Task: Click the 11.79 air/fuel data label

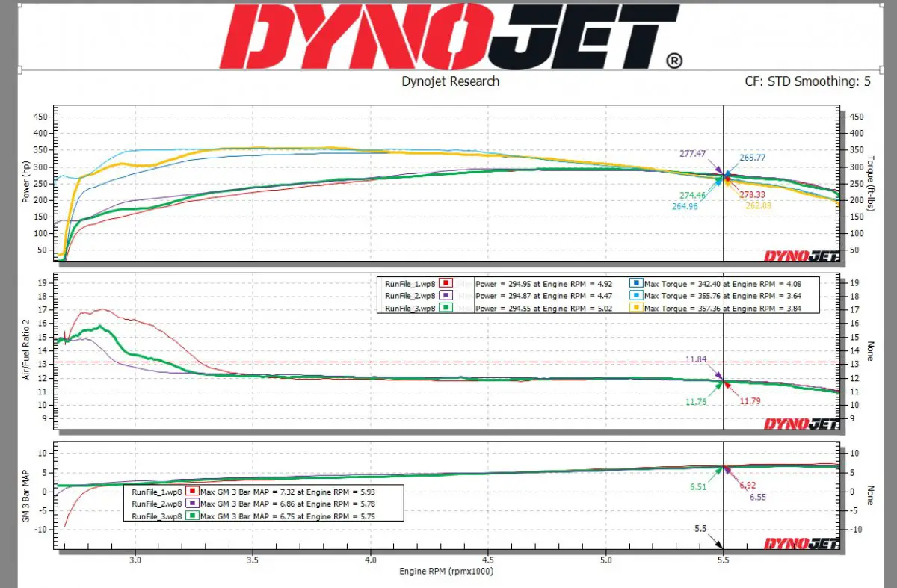Action: tap(750, 401)
